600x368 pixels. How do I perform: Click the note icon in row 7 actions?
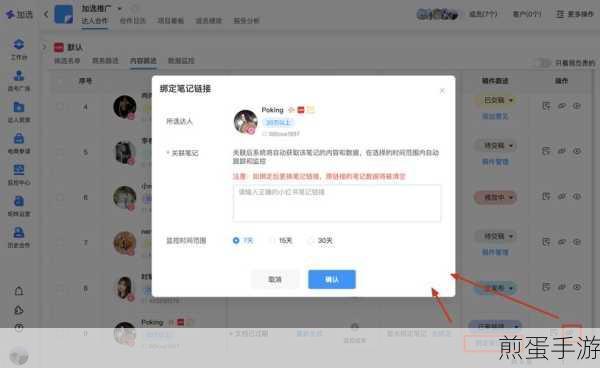546,242
